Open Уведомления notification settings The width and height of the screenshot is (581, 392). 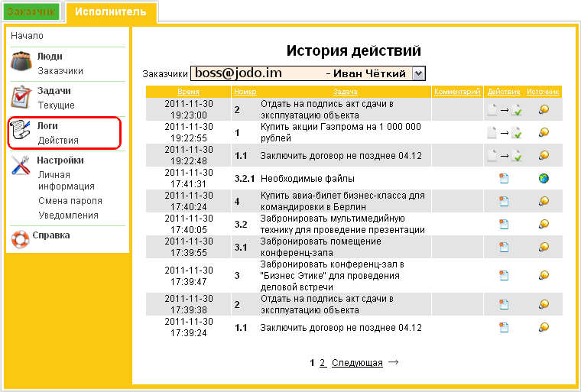point(68,215)
